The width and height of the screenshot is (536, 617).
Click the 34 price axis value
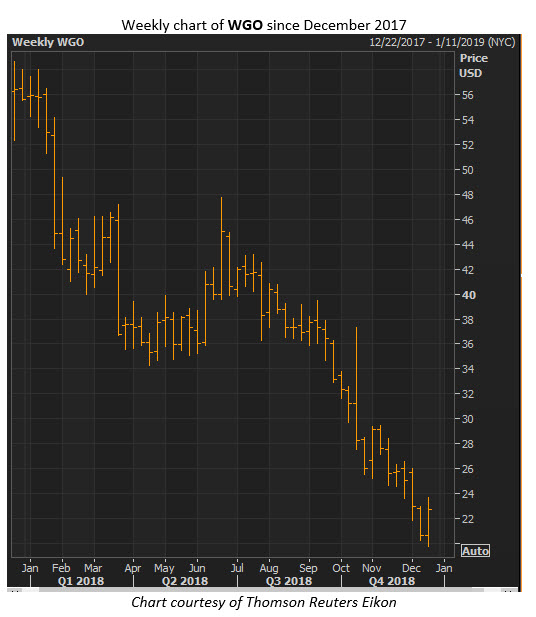[468, 369]
